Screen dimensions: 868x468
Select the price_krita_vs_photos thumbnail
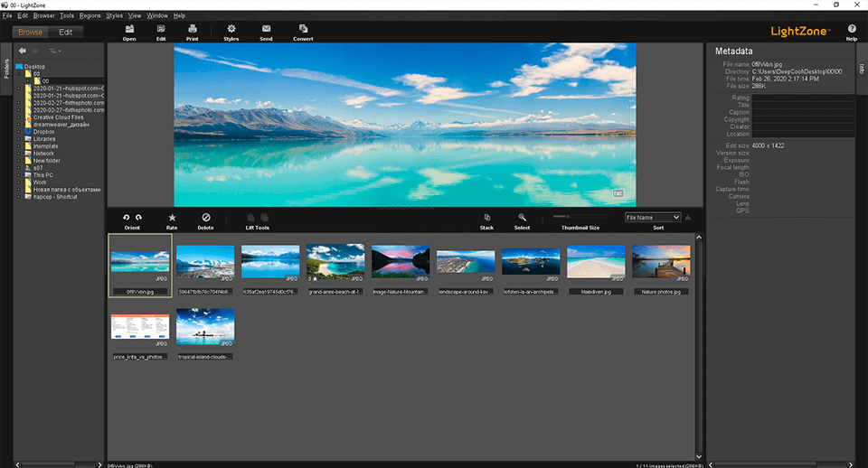tap(139, 328)
